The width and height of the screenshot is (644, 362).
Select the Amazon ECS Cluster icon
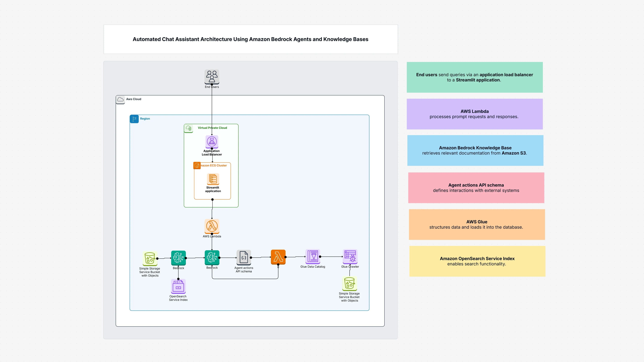click(x=197, y=166)
